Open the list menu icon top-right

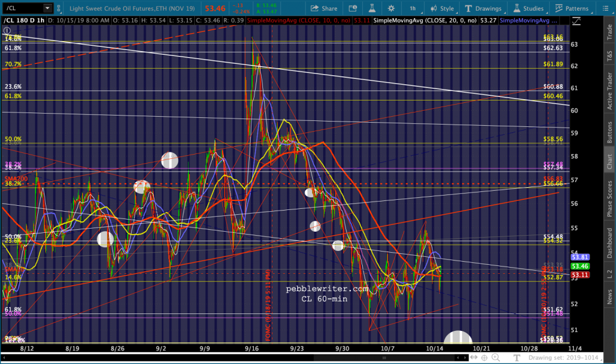click(x=605, y=8)
